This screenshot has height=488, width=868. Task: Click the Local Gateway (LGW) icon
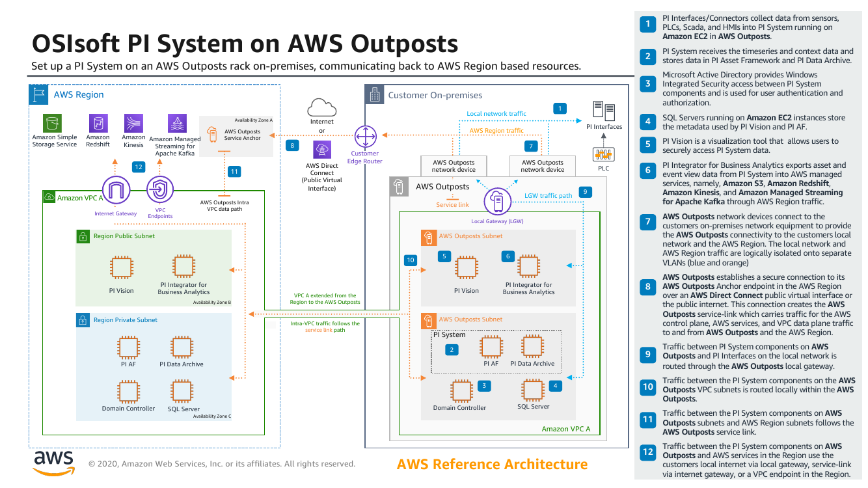[x=497, y=201]
